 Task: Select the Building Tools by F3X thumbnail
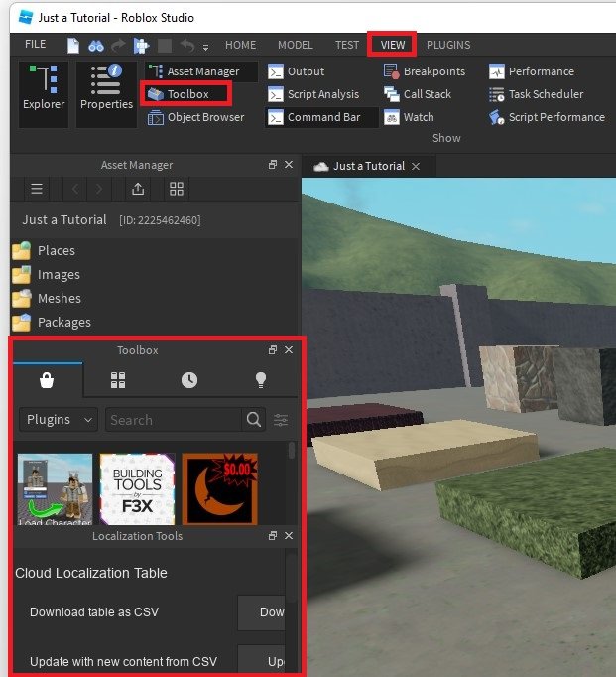pos(137,488)
